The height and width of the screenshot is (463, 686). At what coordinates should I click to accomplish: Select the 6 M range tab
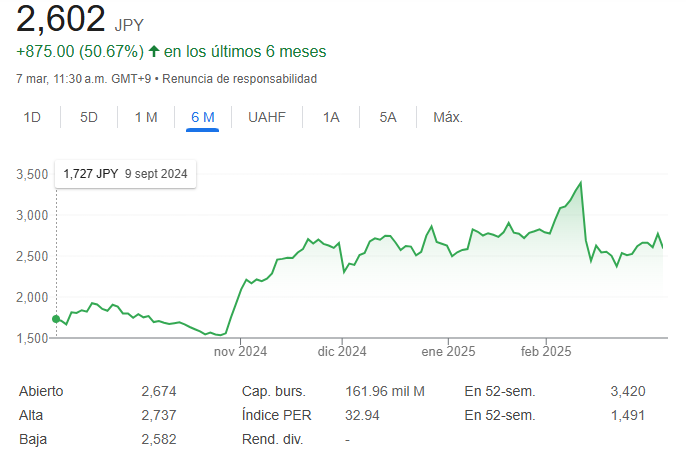203,117
